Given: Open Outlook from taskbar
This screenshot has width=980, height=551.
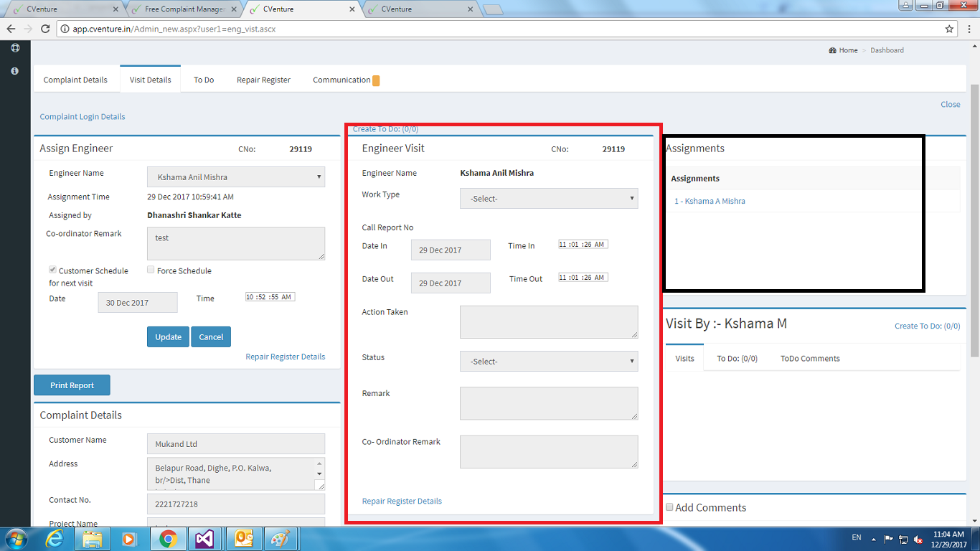Looking at the screenshot, I should click(242, 538).
